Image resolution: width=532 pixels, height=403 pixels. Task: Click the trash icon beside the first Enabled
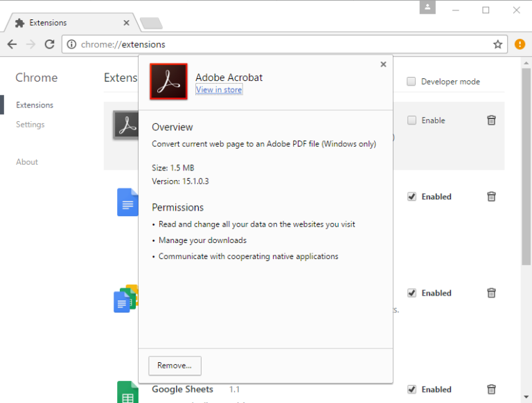click(x=491, y=197)
